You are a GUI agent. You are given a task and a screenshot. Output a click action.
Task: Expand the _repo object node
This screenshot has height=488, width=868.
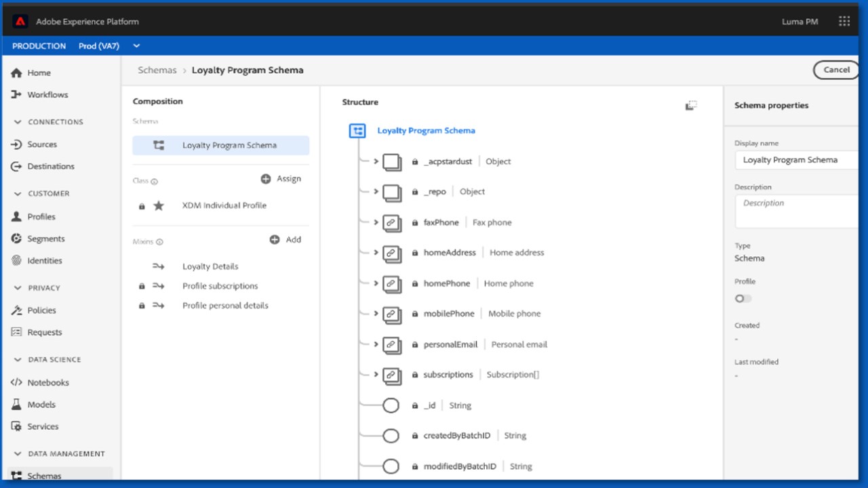tap(376, 192)
